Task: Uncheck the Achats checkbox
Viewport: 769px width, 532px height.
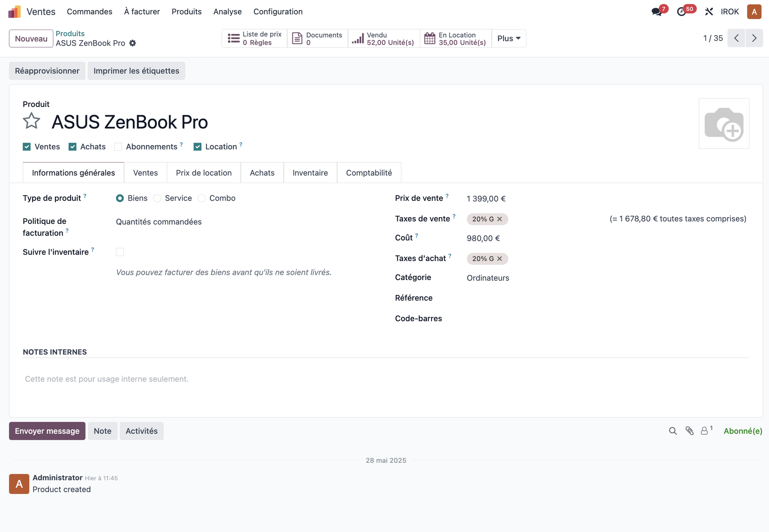Action: 72,147
